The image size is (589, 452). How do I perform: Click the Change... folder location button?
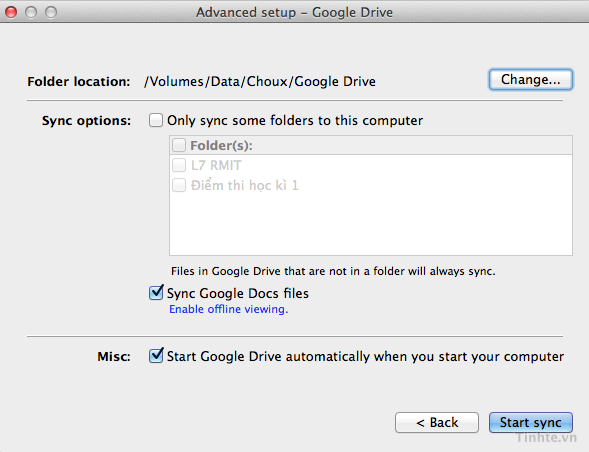tap(530, 80)
